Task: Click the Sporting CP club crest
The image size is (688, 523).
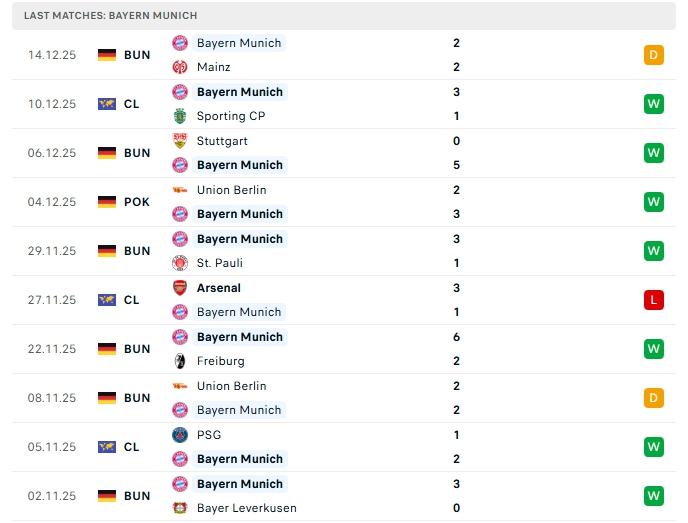Action: click(180, 116)
